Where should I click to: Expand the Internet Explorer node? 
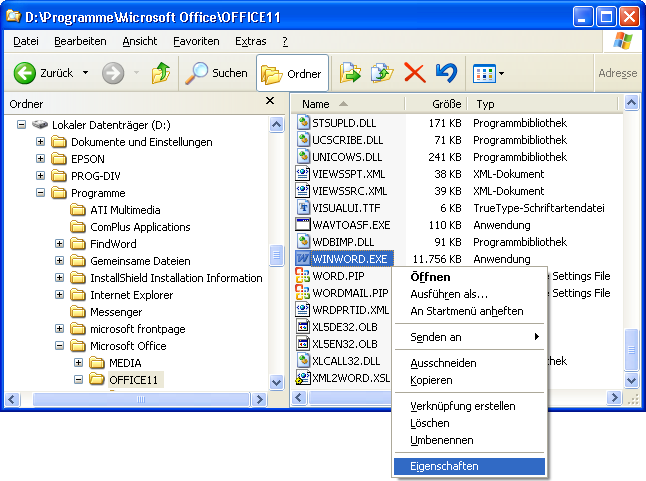click(59, 295)
